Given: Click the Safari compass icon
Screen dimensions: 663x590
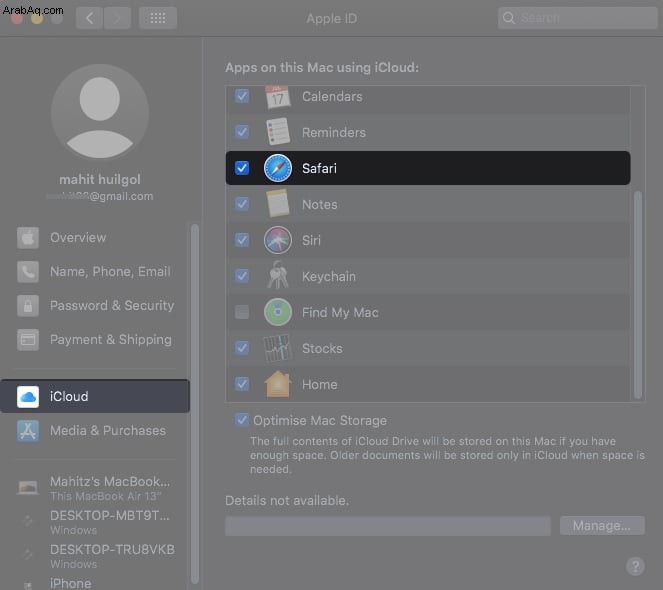Looking at the screenshot, I should click(277, 168).
